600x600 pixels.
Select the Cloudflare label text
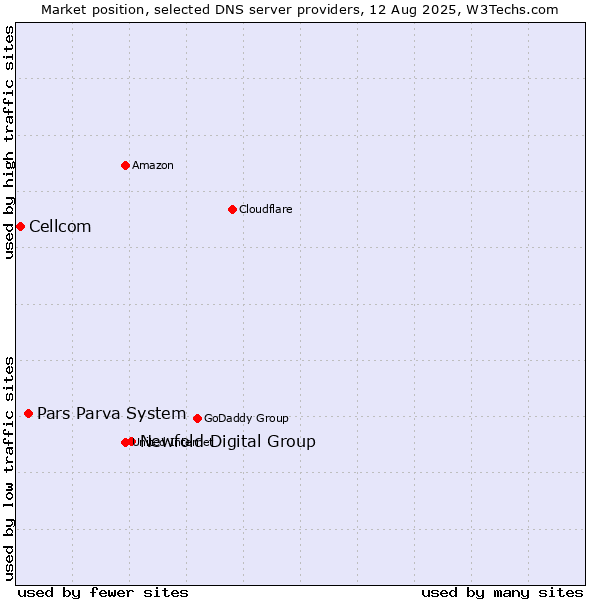[x=266, y=209]
